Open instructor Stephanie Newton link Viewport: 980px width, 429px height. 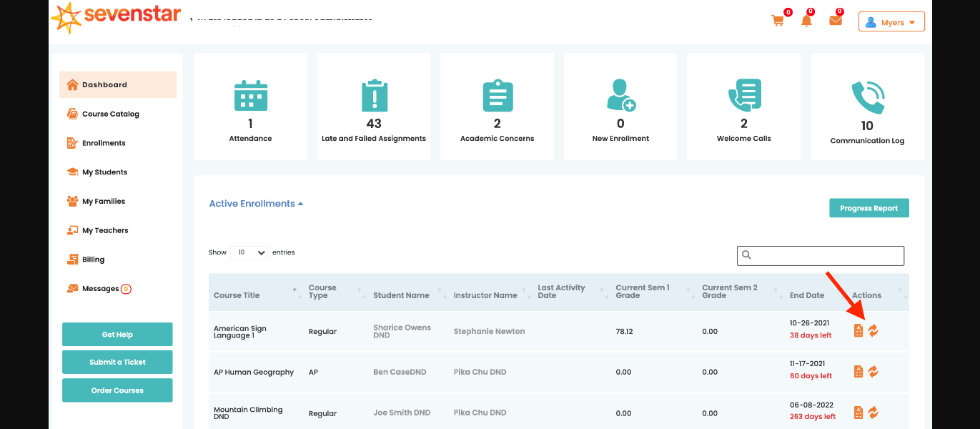click(489, 331)
